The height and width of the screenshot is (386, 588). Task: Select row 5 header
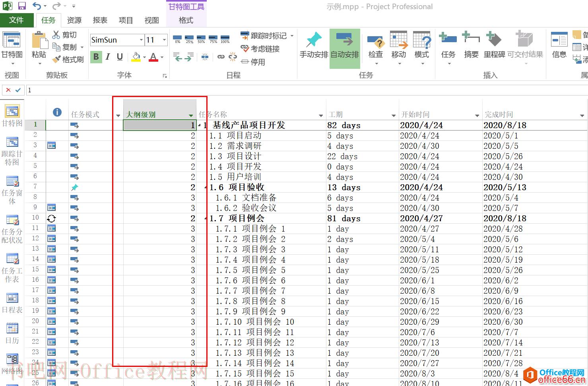(35, 166)
